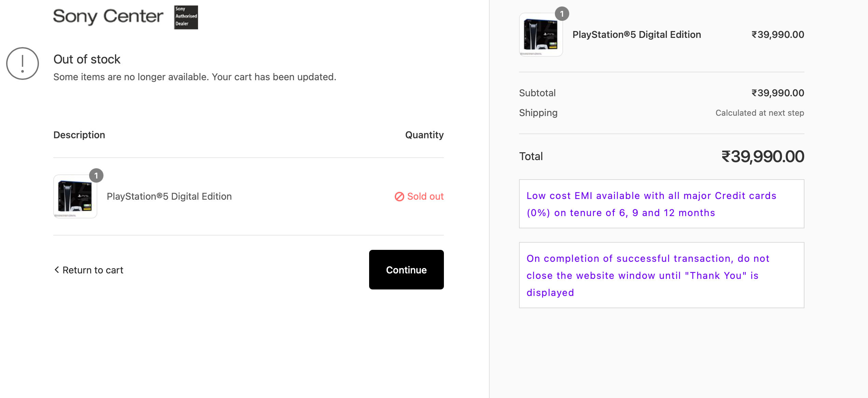Click the successful transaction notice box
The image size is (868, 398).
tap(661, 275)
